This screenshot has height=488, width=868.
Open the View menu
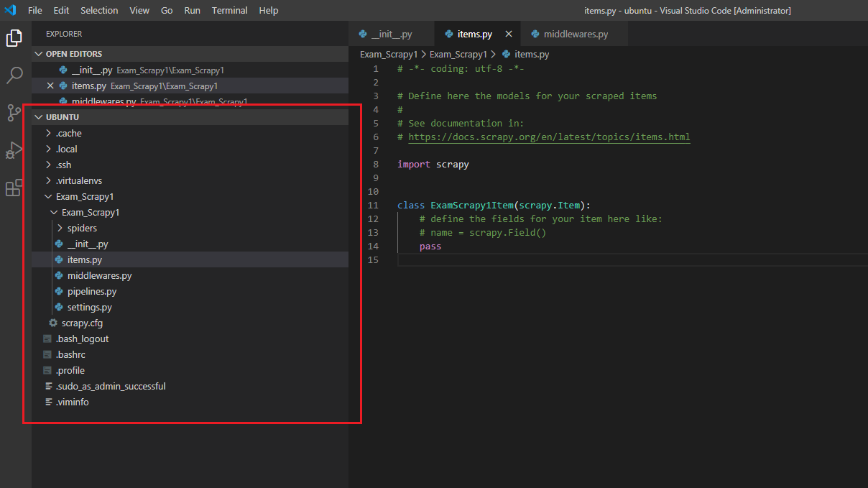click(x=139, y=10)
